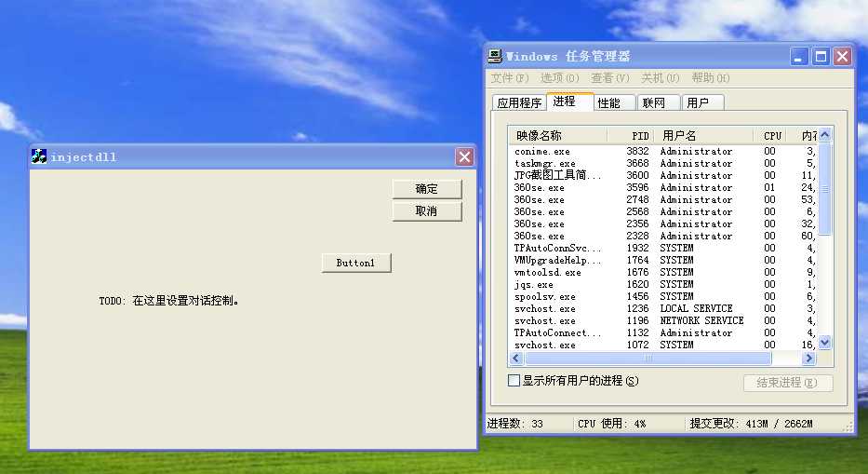The image size is (868, 474).
Task: Sort processes by 用户名 column header
Action: [703, 136]
